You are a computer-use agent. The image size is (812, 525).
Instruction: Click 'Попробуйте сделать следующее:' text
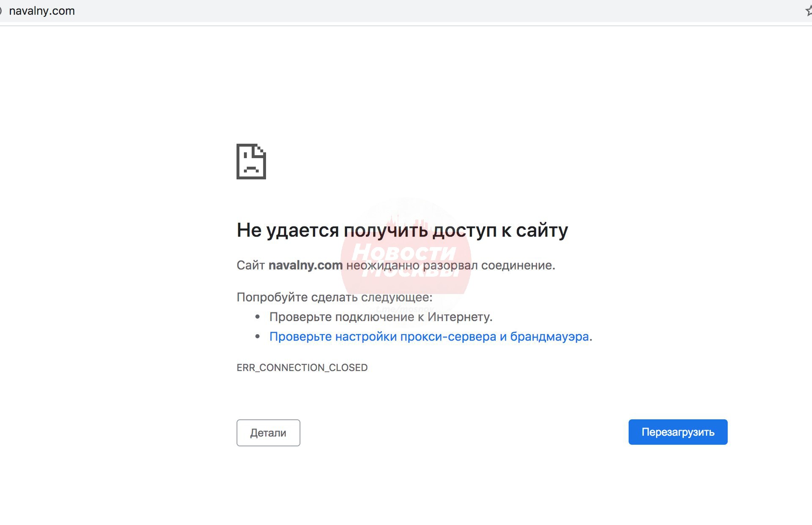(335, 297)
